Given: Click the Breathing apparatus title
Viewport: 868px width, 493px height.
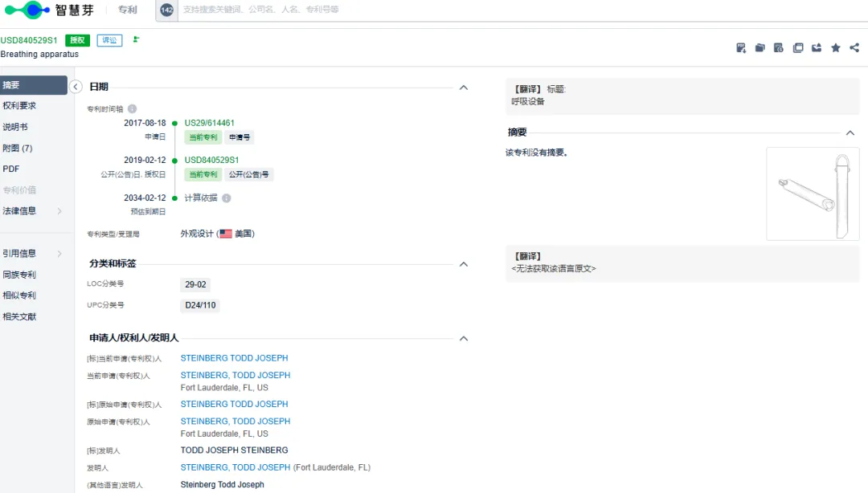Looking at the screenshot, I should [x=39, y=55].
